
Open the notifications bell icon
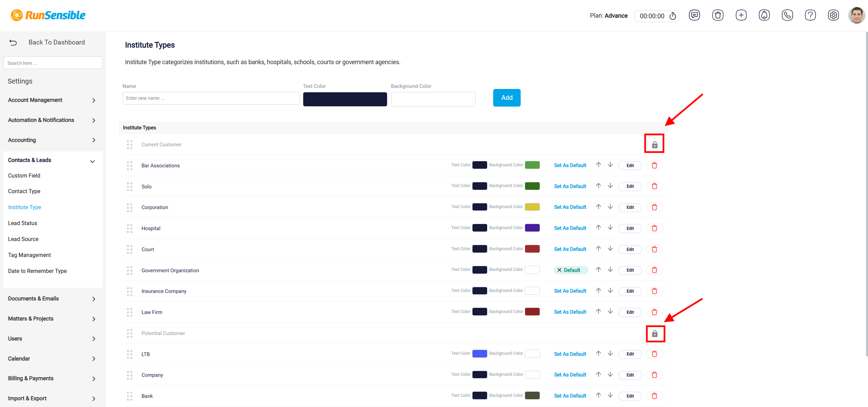[764, 15]
